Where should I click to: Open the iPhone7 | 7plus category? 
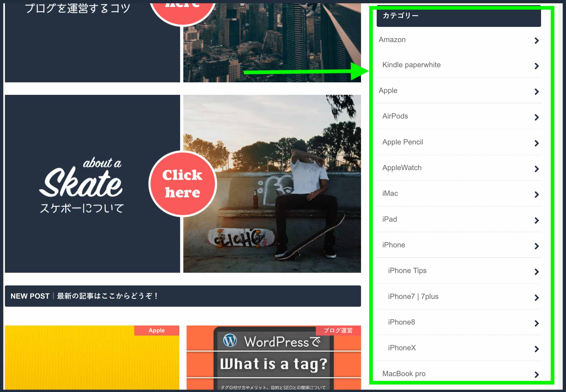[413, 296]
